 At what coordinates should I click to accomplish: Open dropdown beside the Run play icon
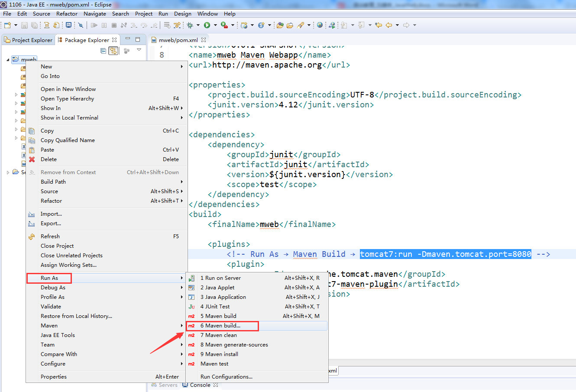pos(215,25)
